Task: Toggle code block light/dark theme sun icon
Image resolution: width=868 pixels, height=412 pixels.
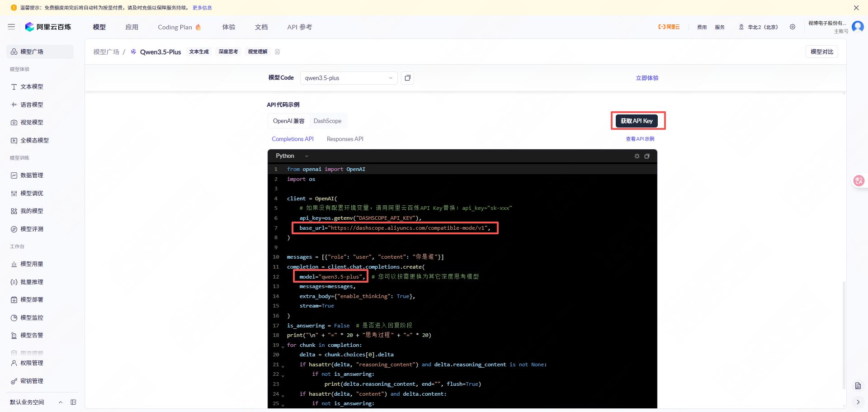Action: [637, 156]
